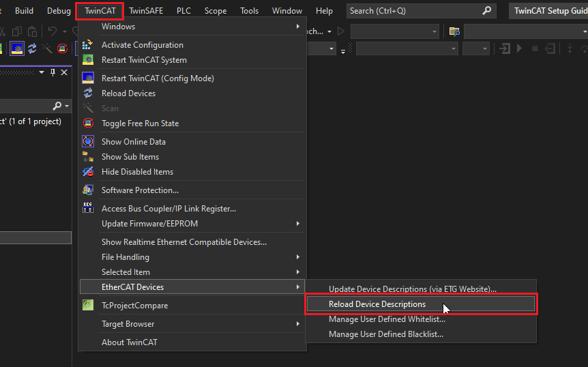
Task: Expand the File Handling submenu
Action: pyautogui.click(x=192, y=256)
